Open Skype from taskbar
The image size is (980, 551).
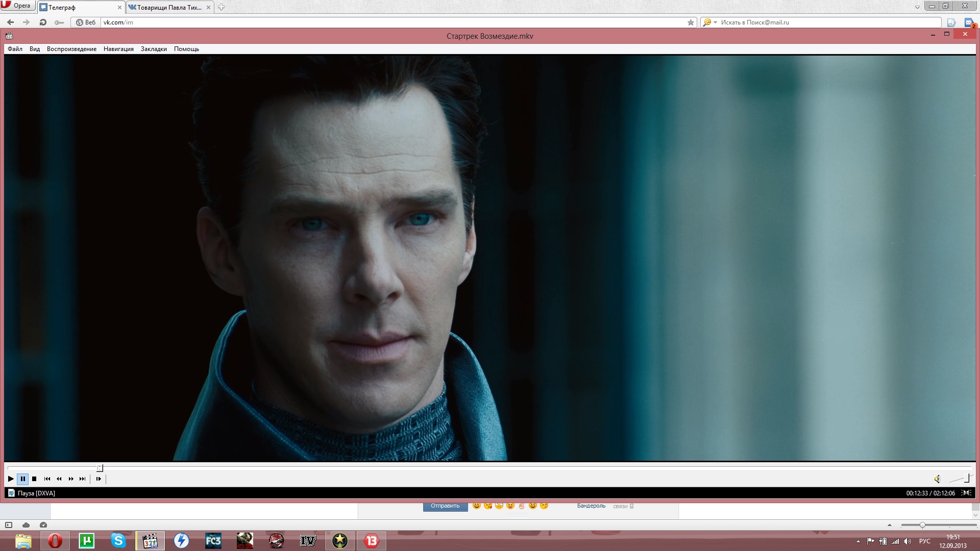point(118,541)
